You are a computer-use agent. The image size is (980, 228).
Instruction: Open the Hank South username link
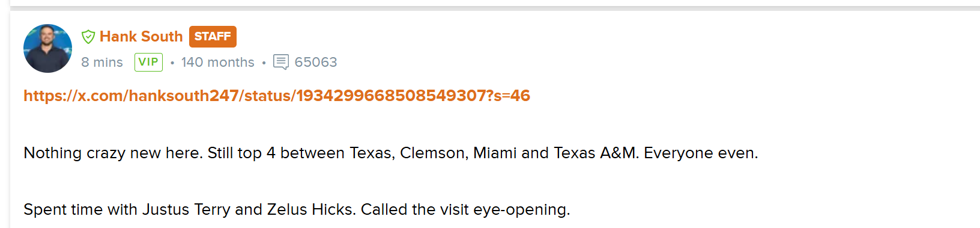tap(141, 37)
